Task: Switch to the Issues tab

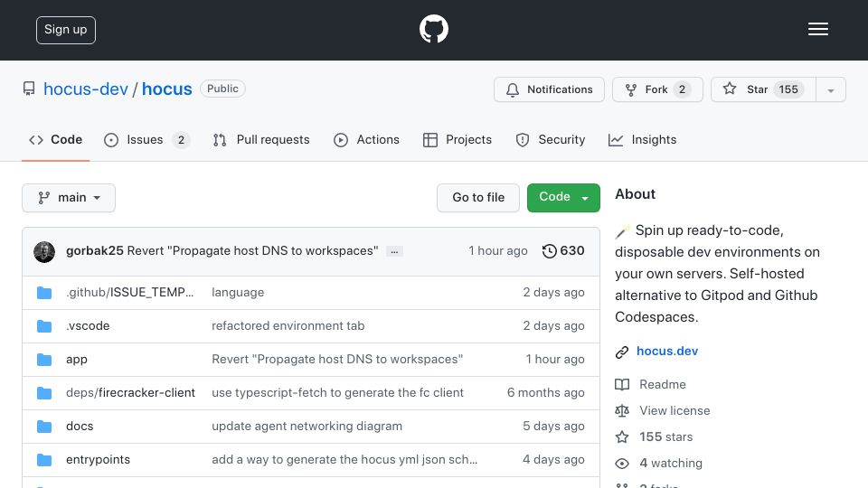Action: pyautogui.click(x=146, y=140)
